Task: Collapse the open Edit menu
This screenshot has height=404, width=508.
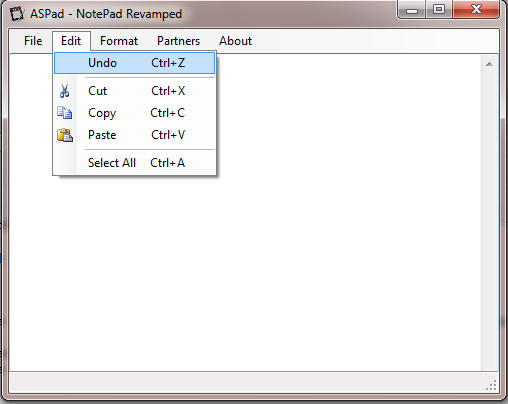Action: pyautogui.click(x=71, y=41)
